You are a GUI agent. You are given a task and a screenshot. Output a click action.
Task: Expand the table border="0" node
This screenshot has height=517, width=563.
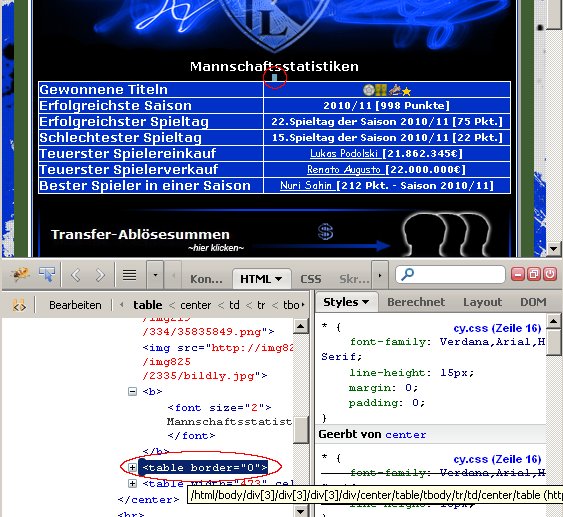[x=132, y=467]
